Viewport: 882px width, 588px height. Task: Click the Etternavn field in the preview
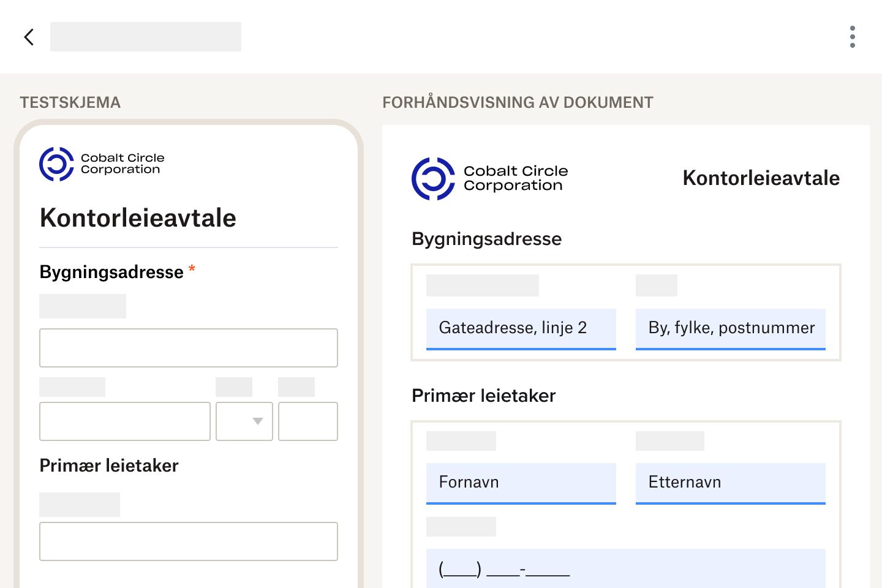[730, 483]
